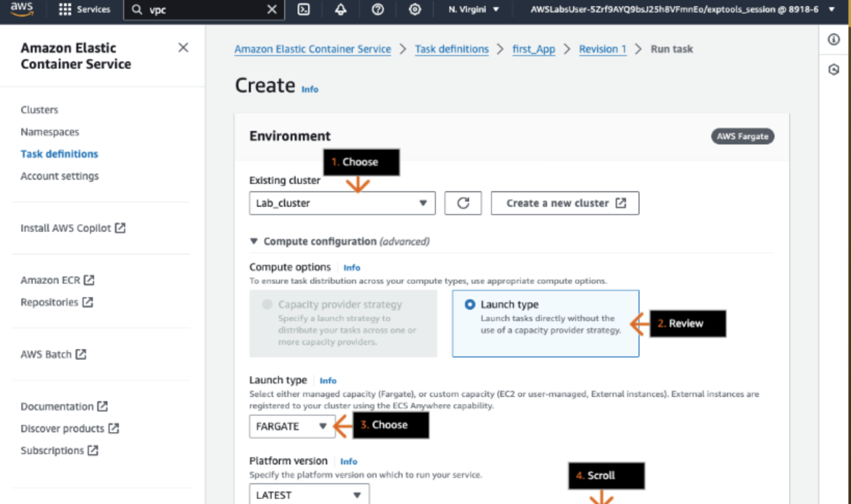This screenshot has width=851, height=504.
Task: Clear the vpc search text with X
Action: pos(272,9)
